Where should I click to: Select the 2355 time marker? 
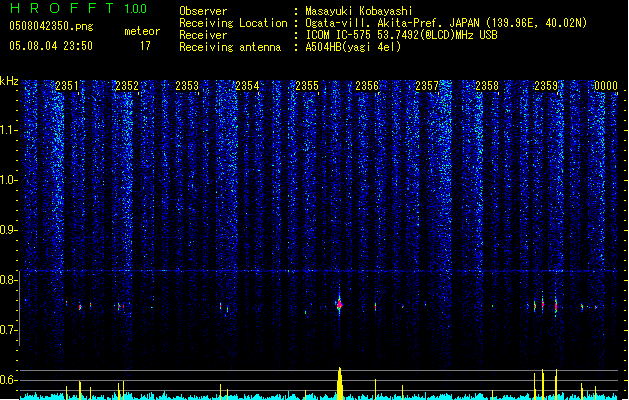[x=307, y=86]
